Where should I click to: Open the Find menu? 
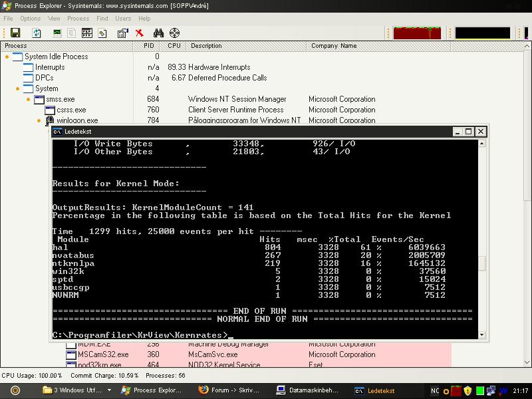[x=102, y=19]
